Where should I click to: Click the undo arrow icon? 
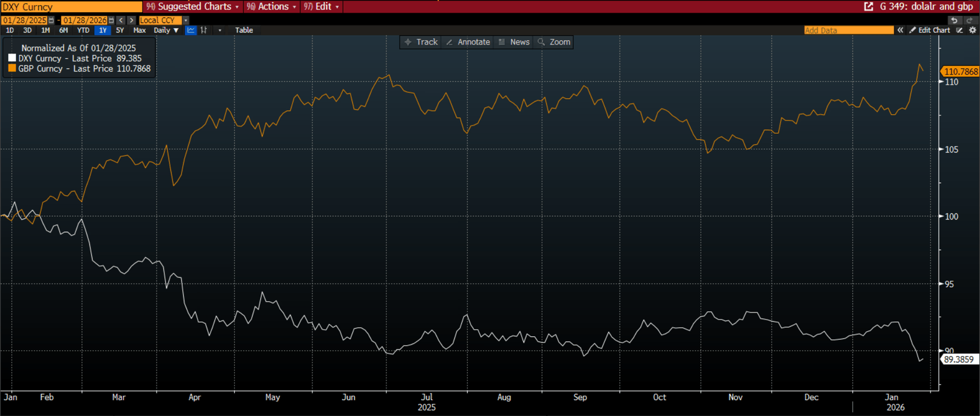click(954, 20)
